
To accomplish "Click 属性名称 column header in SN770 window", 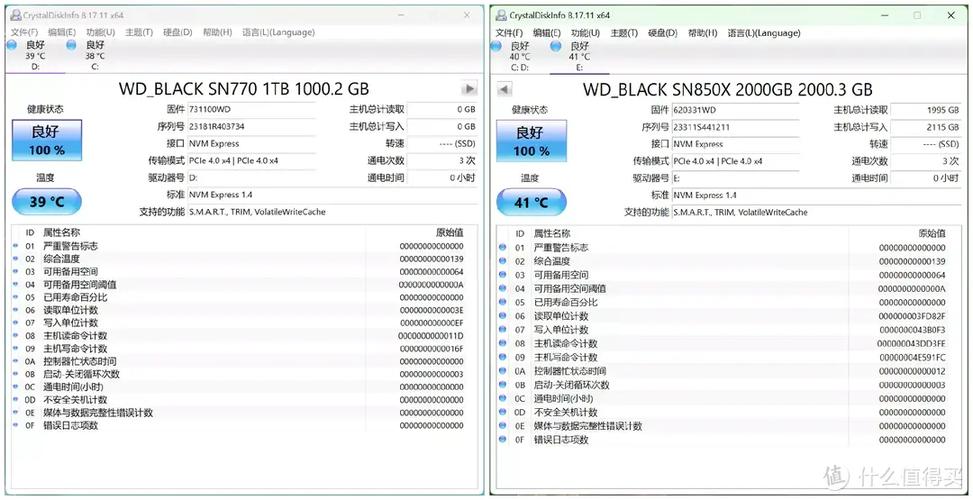I will click(x=61, y=233).
